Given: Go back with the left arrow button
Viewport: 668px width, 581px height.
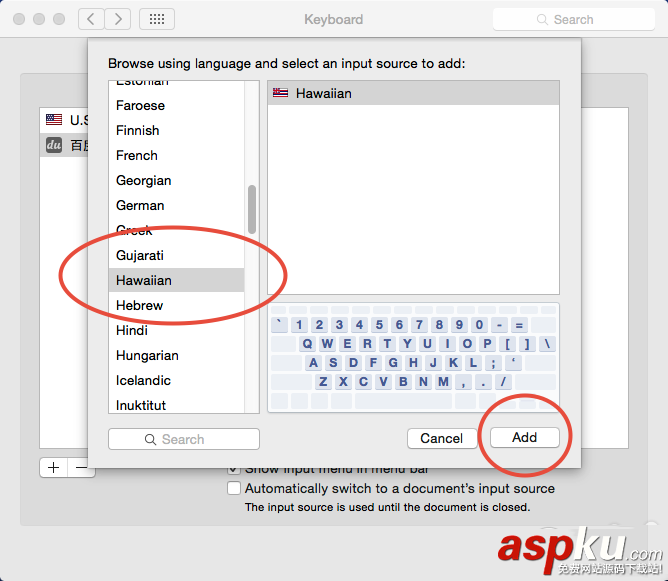Looking at the screenshot, I should 91,19.
